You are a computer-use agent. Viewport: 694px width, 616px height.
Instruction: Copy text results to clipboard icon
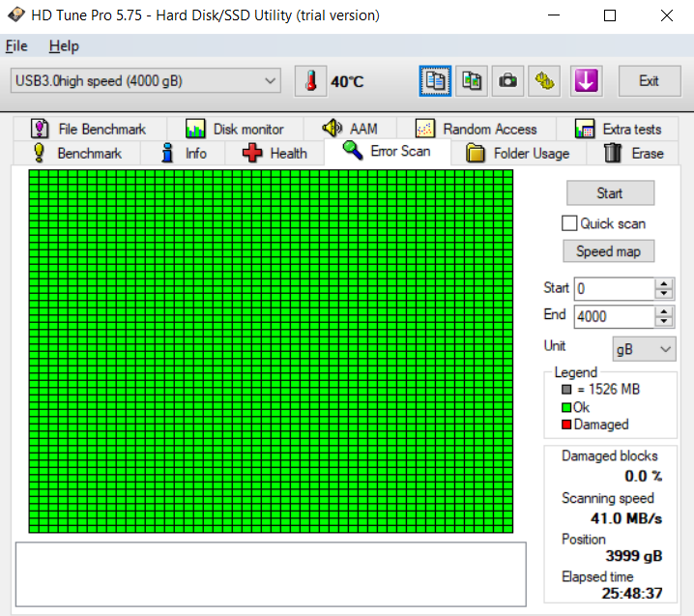435,81
